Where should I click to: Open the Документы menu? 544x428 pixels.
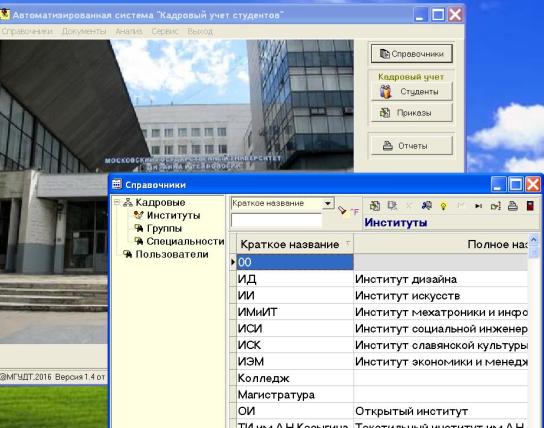(x=84, y=31)
